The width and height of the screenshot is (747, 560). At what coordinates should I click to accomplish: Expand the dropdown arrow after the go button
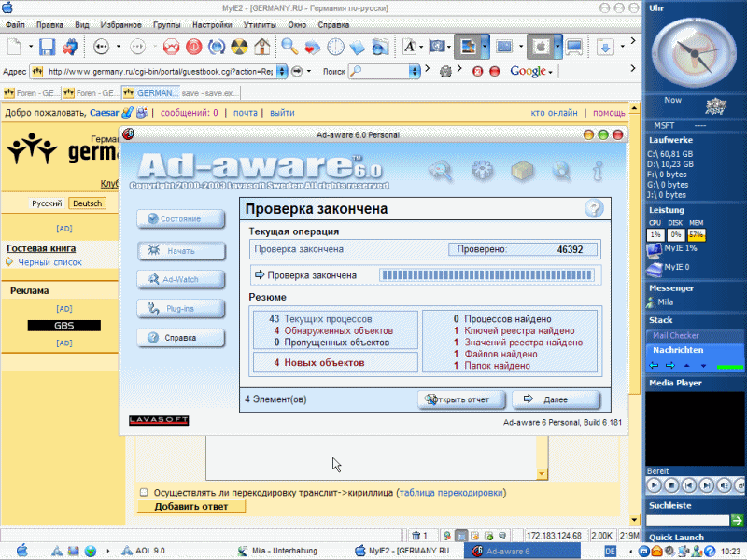309,72
